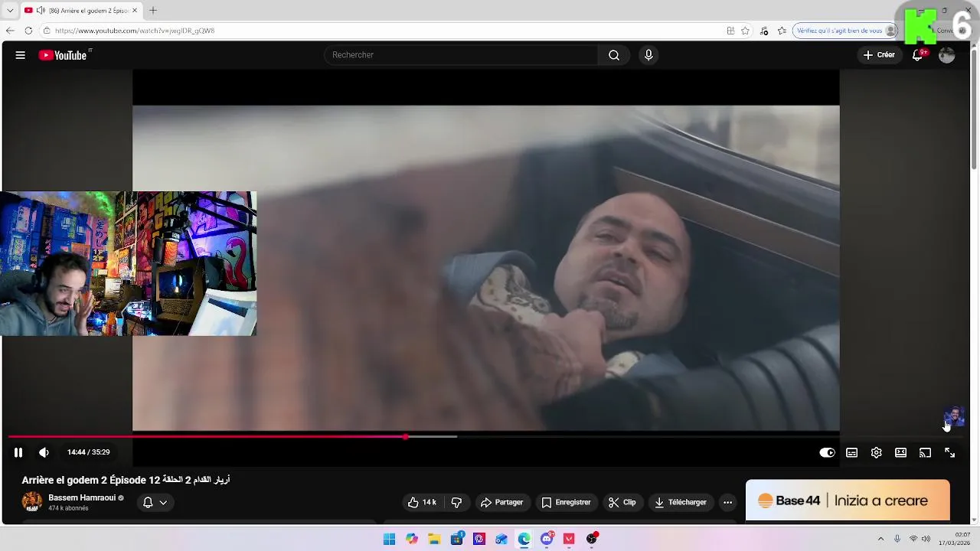The height and width of the screenshot is (551, 980).
Task: Reload the current page
Action: coord(28,31)
